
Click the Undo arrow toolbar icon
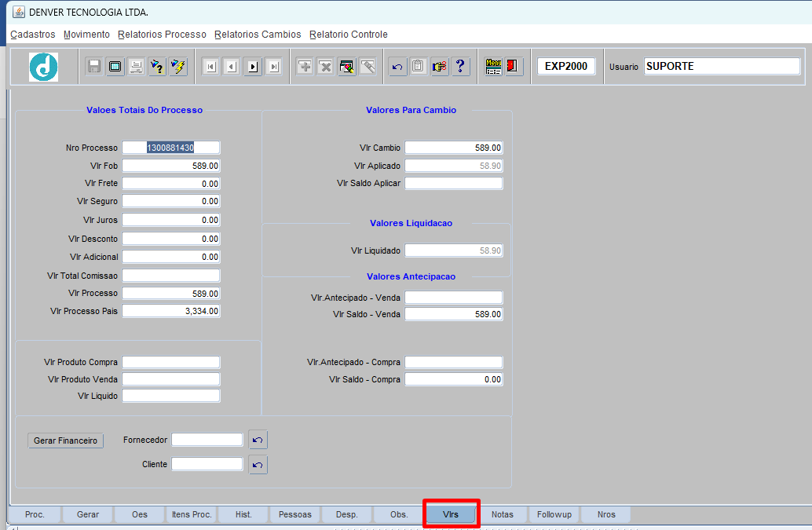pos(397,67)
